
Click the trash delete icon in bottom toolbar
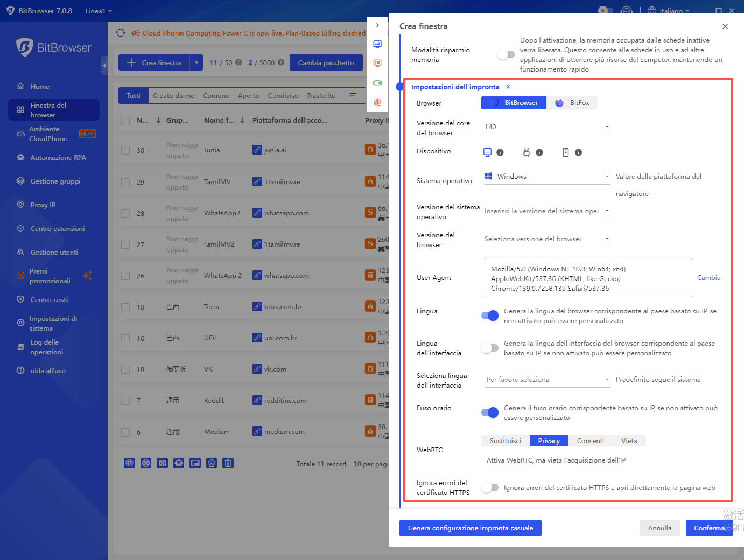(x=228, y=463)
